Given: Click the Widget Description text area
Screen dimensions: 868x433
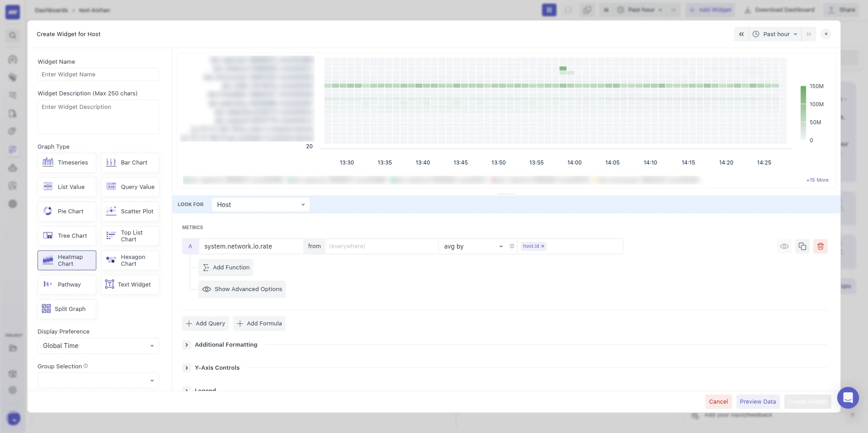Looking at the screenshot, I should click(98, 117).
